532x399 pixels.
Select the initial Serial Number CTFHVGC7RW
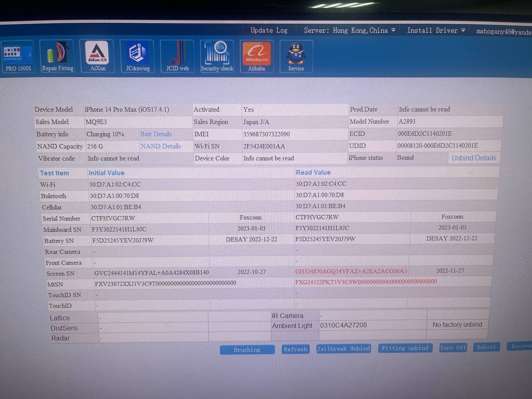[x=113, y=218]
